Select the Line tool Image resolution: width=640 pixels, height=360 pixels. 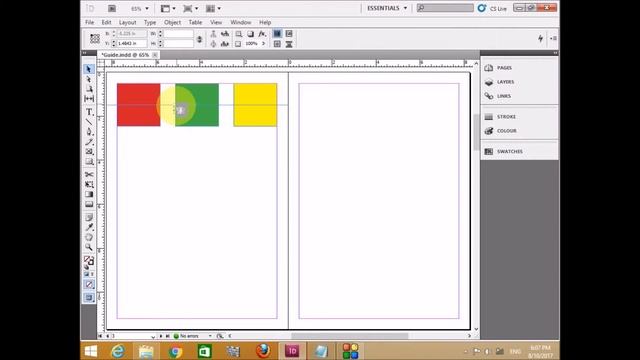89,122
